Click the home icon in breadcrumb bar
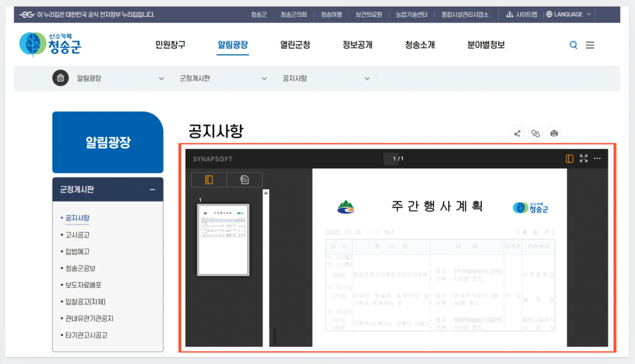This screenshot has width=635, height=364. (60, 78)
